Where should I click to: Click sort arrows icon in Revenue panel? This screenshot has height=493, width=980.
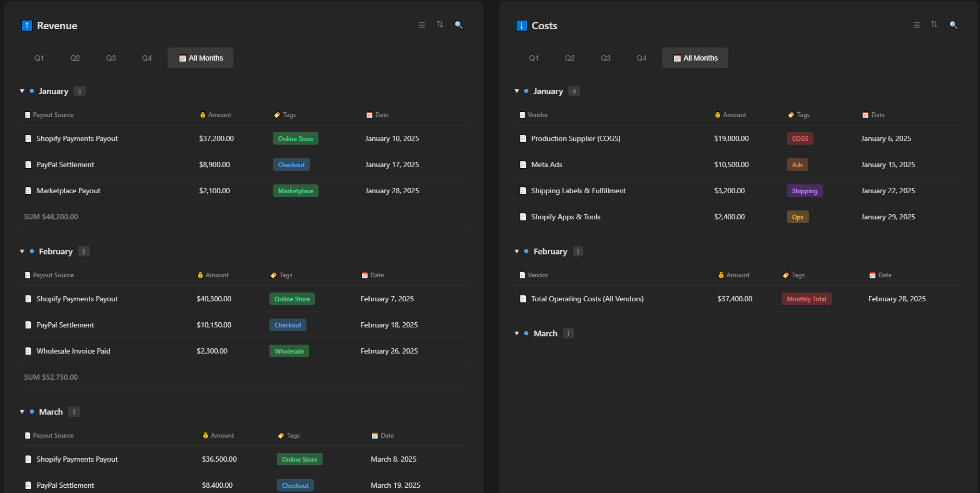pyautogui.click(x=440, y=25)
